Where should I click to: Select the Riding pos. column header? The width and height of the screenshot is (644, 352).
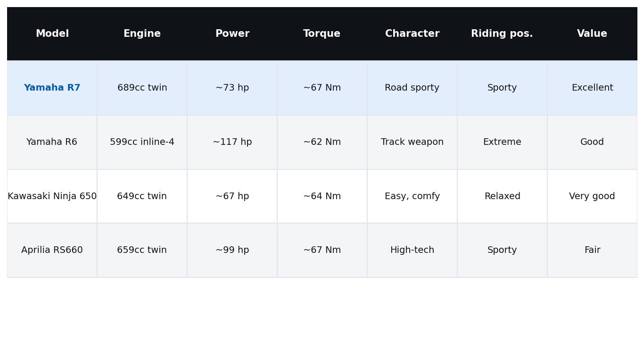click(x=502, y=34)
